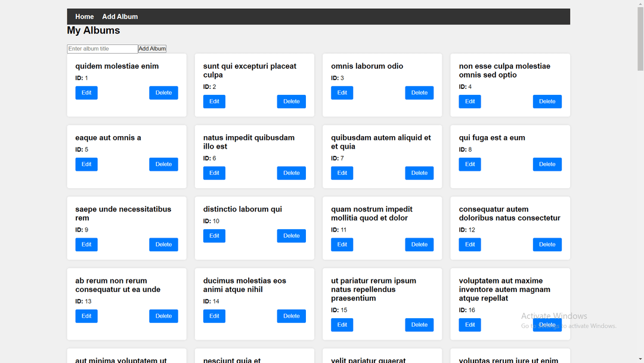Open the Home nav link

pos(85,17)
